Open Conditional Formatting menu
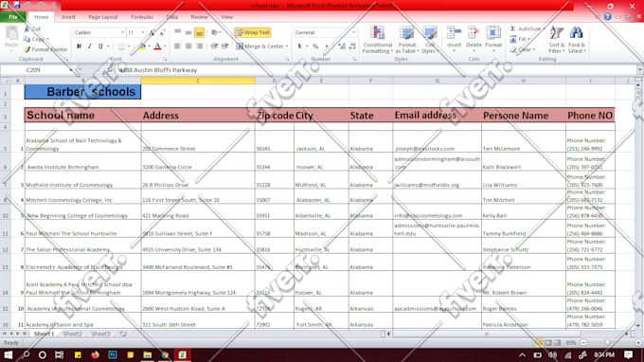 [x=378, y=40]
